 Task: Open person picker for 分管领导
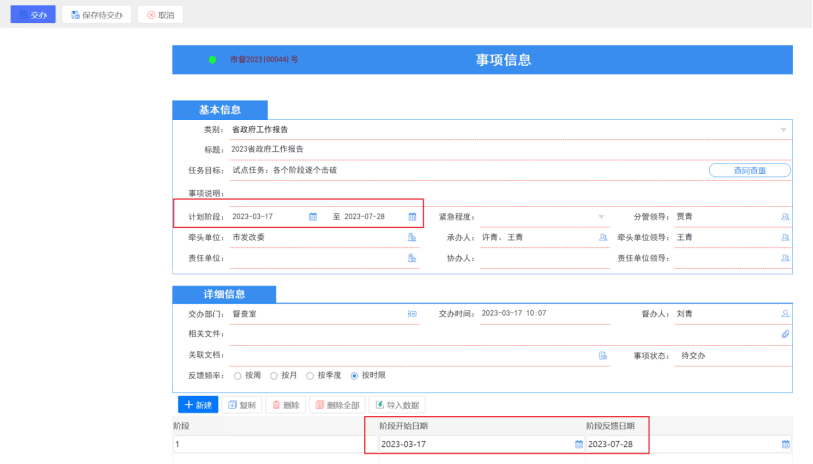pyautogui.click(x=786, y=217)
